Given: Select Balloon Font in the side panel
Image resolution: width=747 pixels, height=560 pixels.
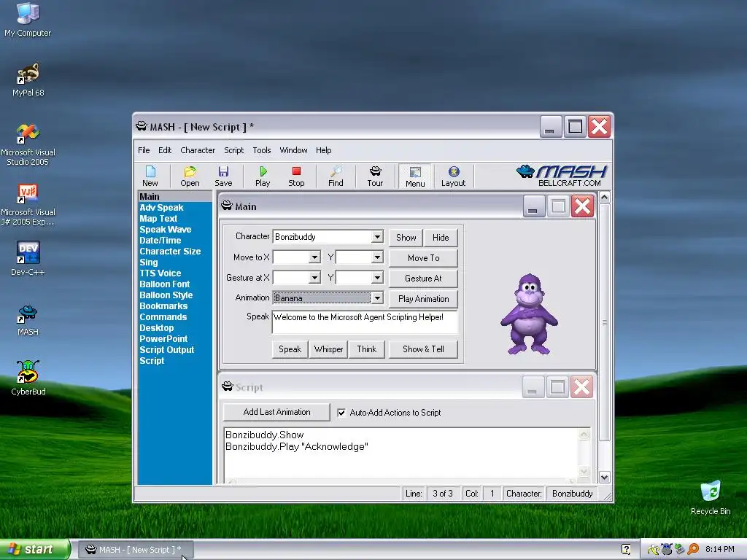Looking at the screenshot, I should [164, 284].
